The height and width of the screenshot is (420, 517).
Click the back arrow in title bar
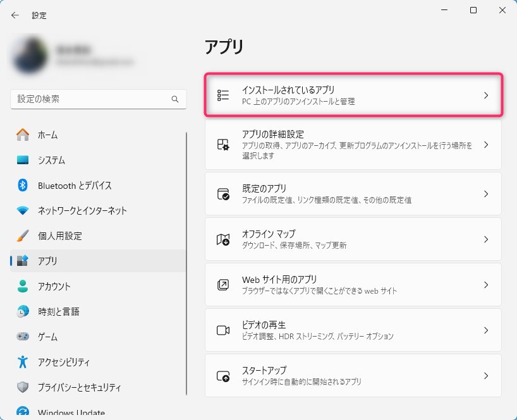[15, 15]
